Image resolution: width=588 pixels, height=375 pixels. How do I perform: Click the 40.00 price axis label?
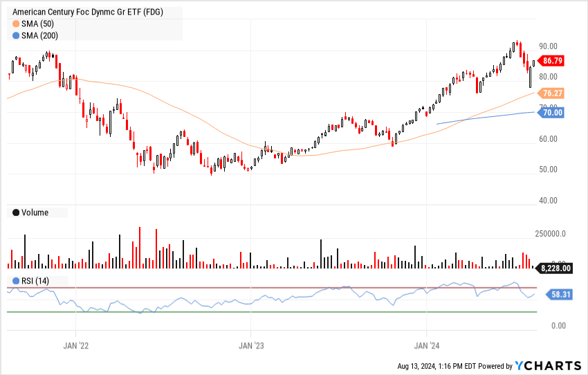[x=549, y=201]
